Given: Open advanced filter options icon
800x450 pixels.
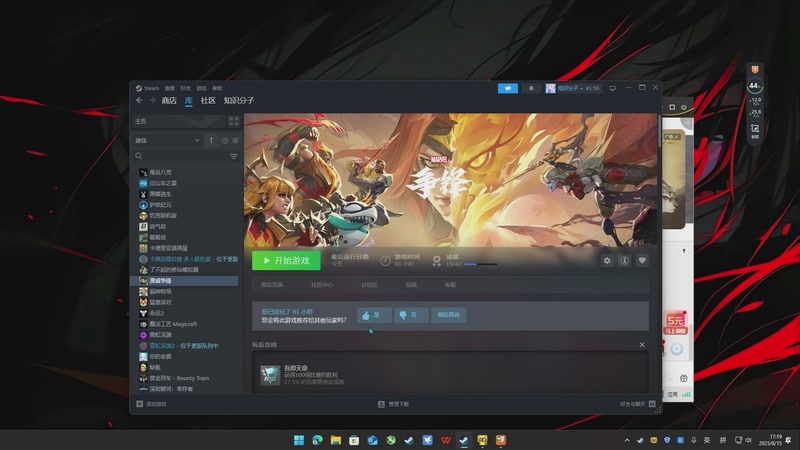Looking at the screenshot, I should [x=234, y=156].
